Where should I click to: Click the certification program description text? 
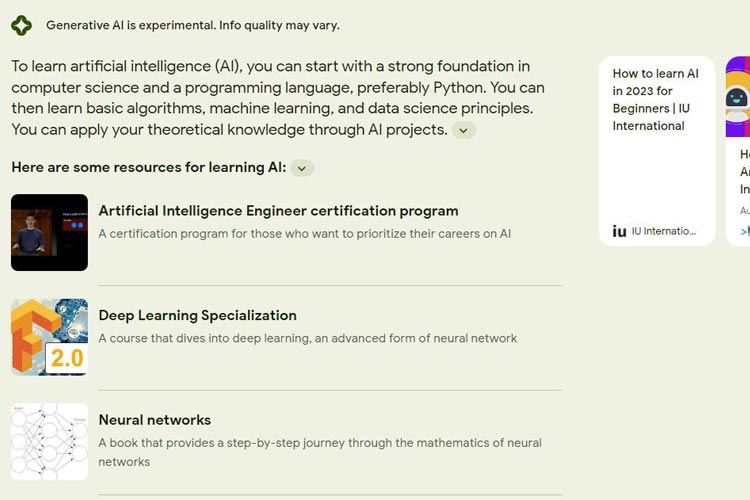(x=305, y=233)
